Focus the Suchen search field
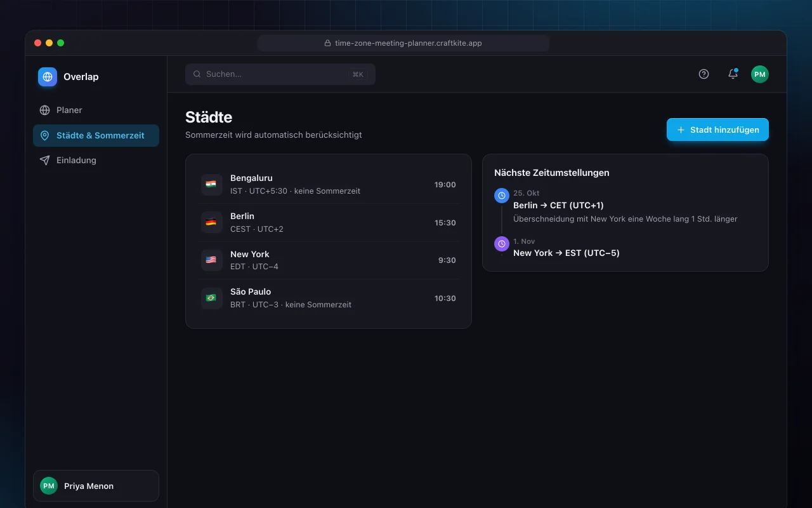Image resolution: width=812 pixels, height=508 pixels. click(280, 74)
